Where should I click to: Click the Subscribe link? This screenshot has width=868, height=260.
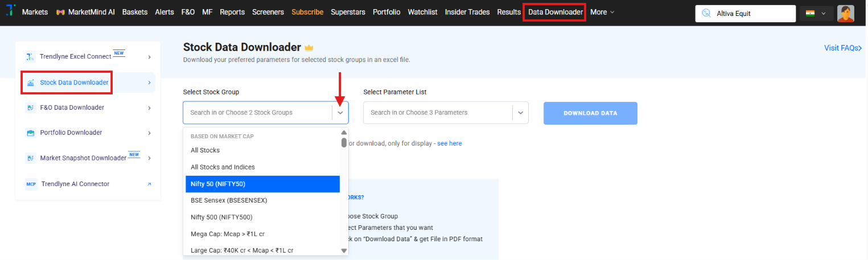tap(307, 12)
